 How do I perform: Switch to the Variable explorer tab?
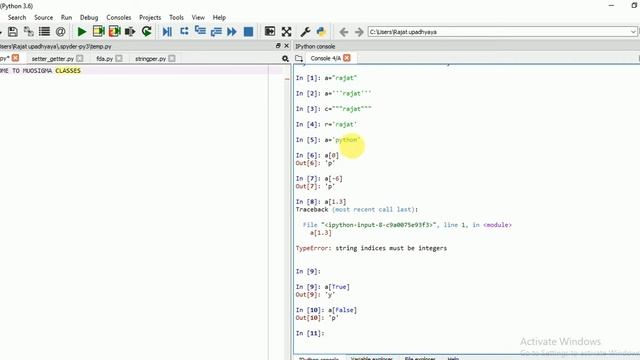coord(371,358)
